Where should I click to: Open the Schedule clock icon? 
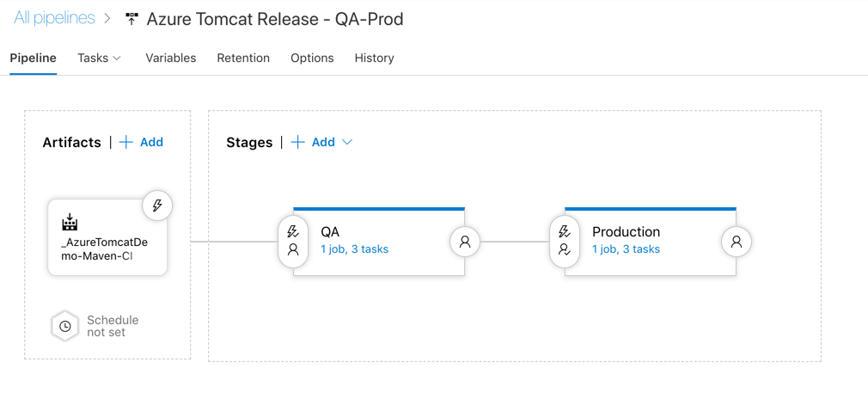point(64,326)
